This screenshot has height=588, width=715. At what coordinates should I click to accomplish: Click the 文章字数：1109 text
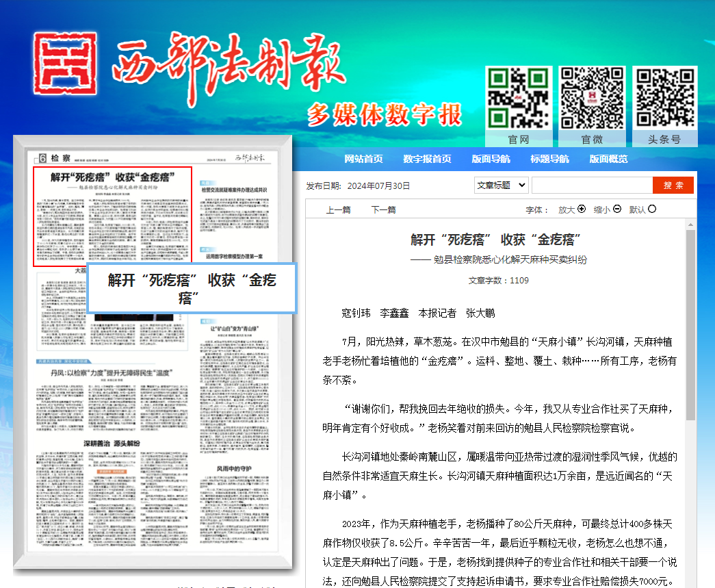[498, 281]
